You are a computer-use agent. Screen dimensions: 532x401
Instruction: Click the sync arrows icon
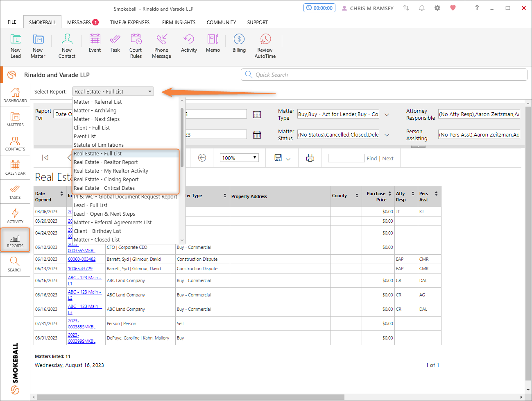pyautogui.click(x=406, y=8)
